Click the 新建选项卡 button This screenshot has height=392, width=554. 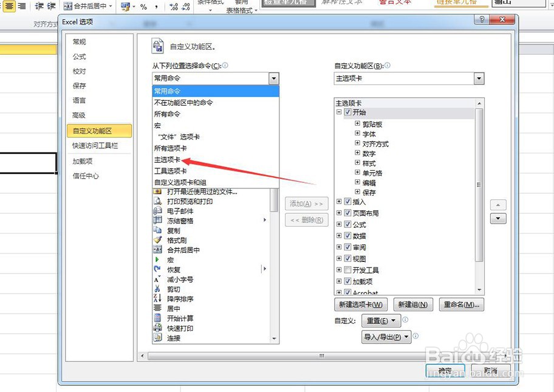point(360,304)
